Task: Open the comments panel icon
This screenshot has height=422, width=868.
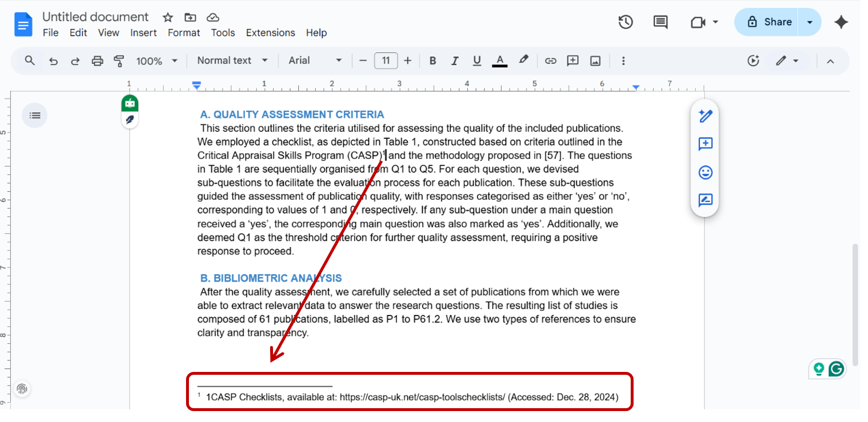Action: (660, 22)
